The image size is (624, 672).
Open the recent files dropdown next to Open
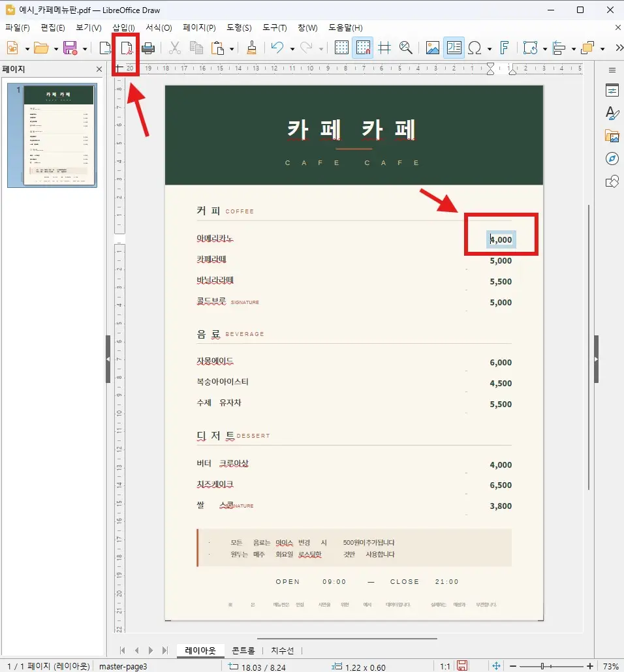pyautogui.click(x=56, y=49)
